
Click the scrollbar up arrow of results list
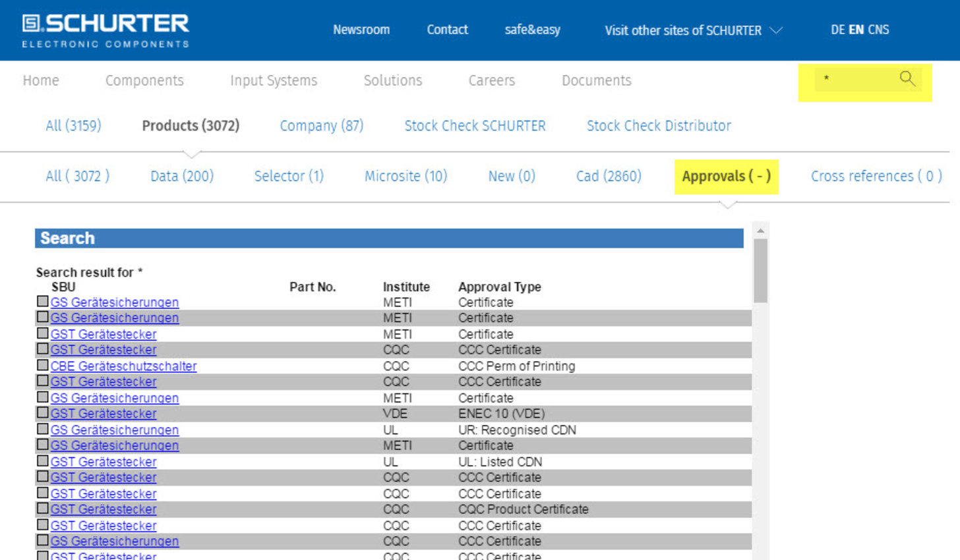760,231
